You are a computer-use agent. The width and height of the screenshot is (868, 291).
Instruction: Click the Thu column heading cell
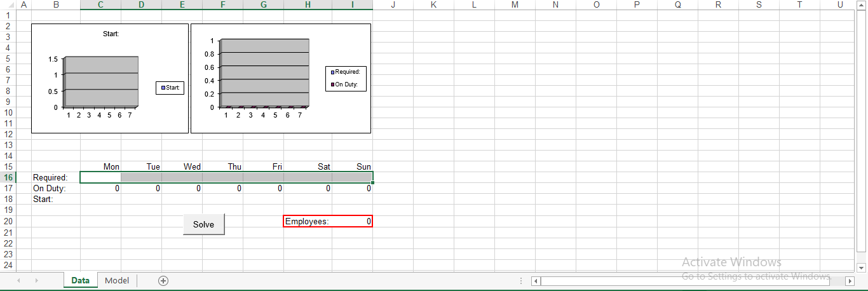[x=222, y=166]
